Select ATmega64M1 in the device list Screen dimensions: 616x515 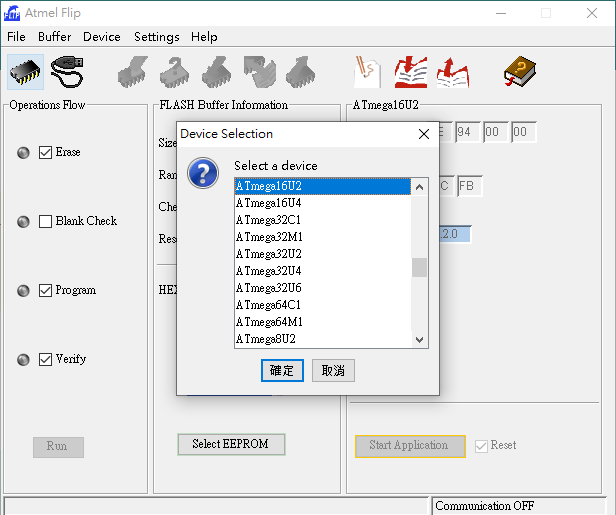323,322
